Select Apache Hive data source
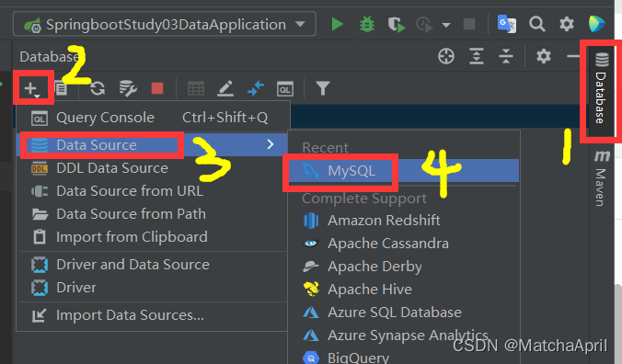Image resolution: width=622 pixels, height=364 pixels. pos(404,290)
